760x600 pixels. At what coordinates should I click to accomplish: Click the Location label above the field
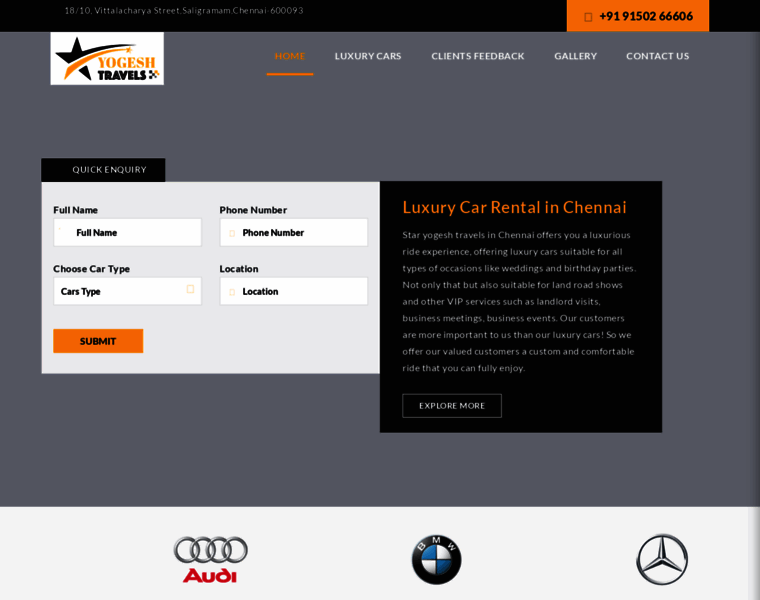tap(239, 269)
